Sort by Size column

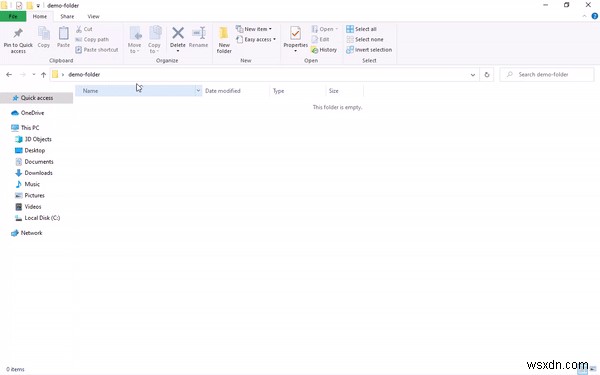click(x=344, y=91)
